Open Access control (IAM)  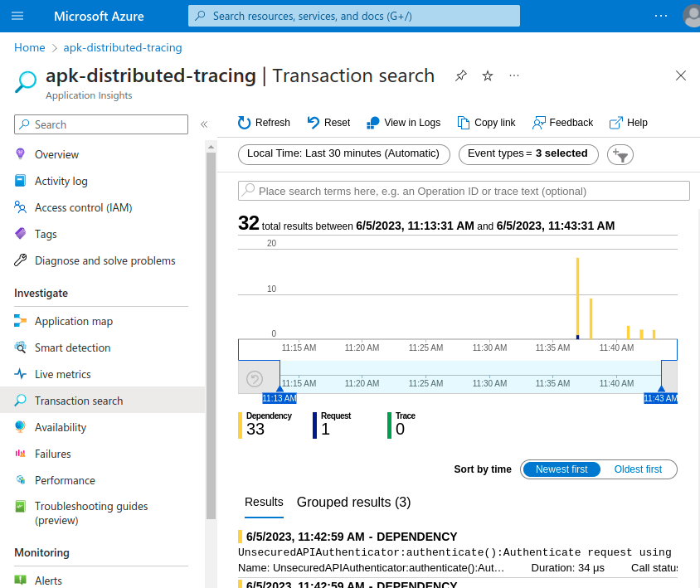[102, 207]
